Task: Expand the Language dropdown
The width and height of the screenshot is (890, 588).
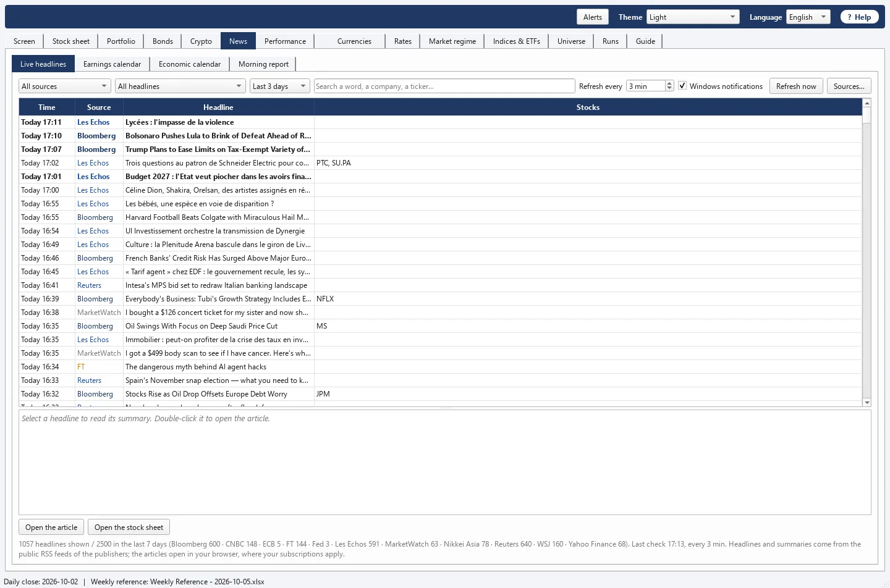Action: tap(808, 17)
